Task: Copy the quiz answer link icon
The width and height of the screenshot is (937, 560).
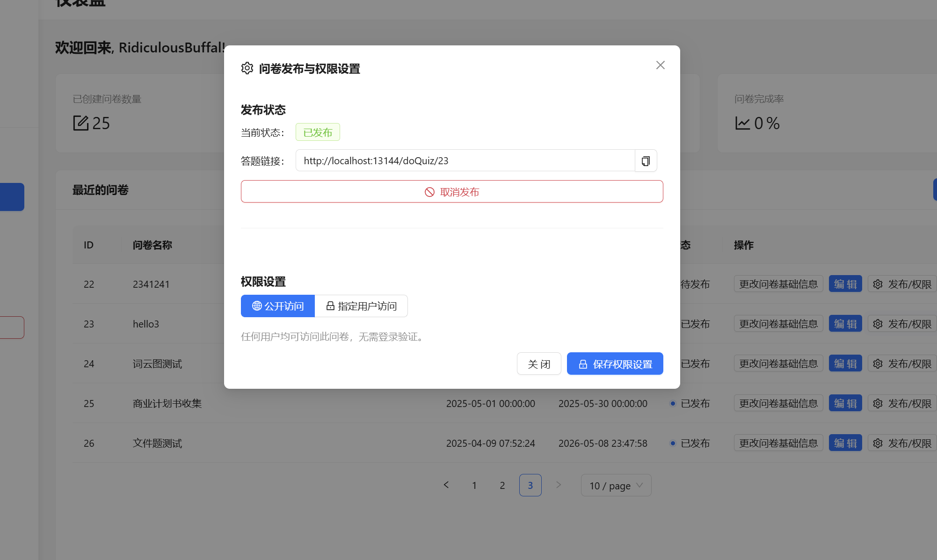Action: click(x=646, y=161)
